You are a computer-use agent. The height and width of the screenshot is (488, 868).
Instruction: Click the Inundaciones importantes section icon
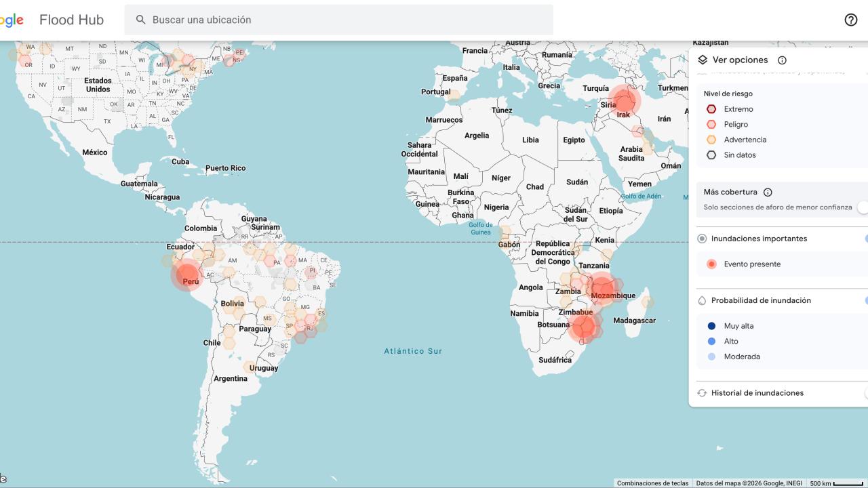coord(702,239)
